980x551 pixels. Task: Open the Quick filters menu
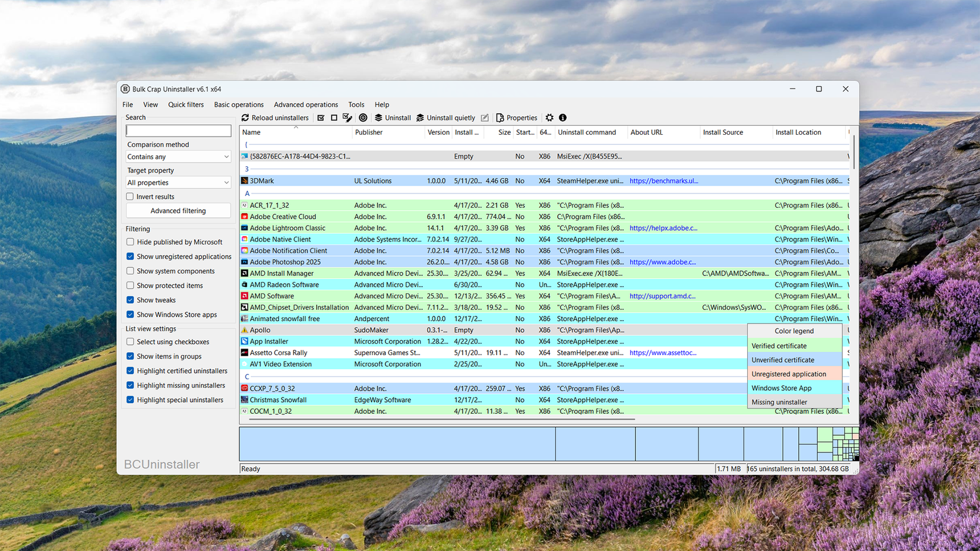pos(186,104)
